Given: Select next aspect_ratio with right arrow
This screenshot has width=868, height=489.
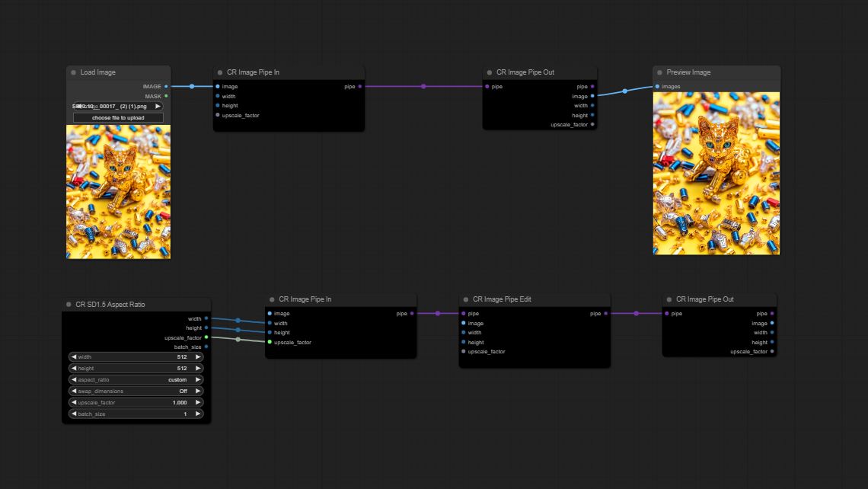Looking at the screenshot, I should (x=198, y=380).
